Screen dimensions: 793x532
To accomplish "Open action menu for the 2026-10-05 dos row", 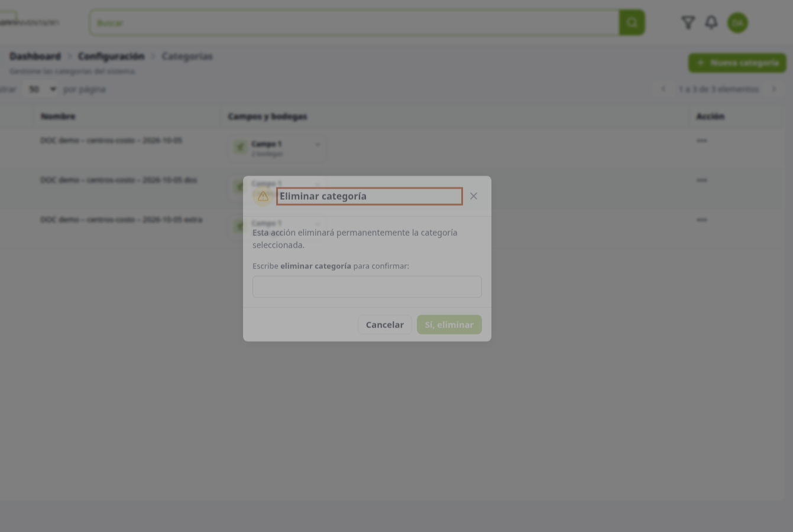I will click(x=702, y=180).
